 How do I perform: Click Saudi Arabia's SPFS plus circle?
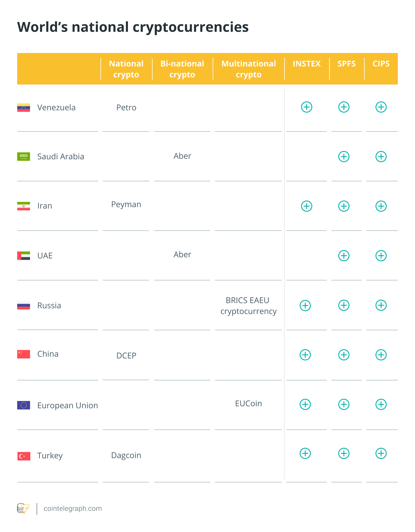[344, 156]
